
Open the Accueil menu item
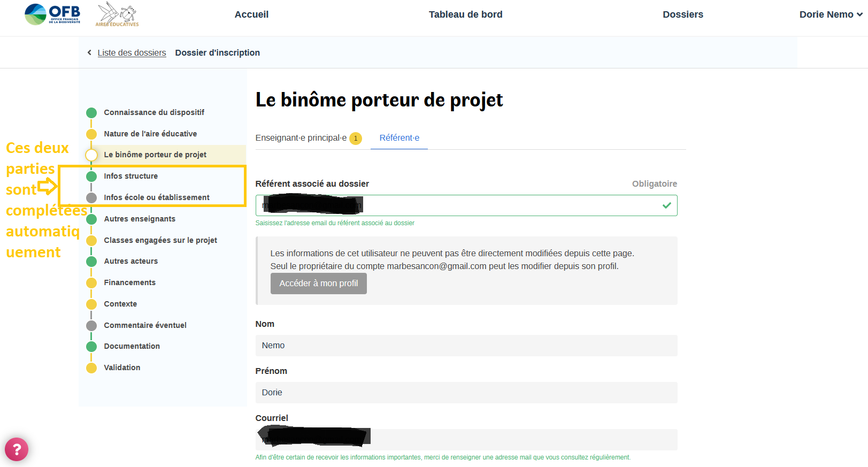point(251,14)
